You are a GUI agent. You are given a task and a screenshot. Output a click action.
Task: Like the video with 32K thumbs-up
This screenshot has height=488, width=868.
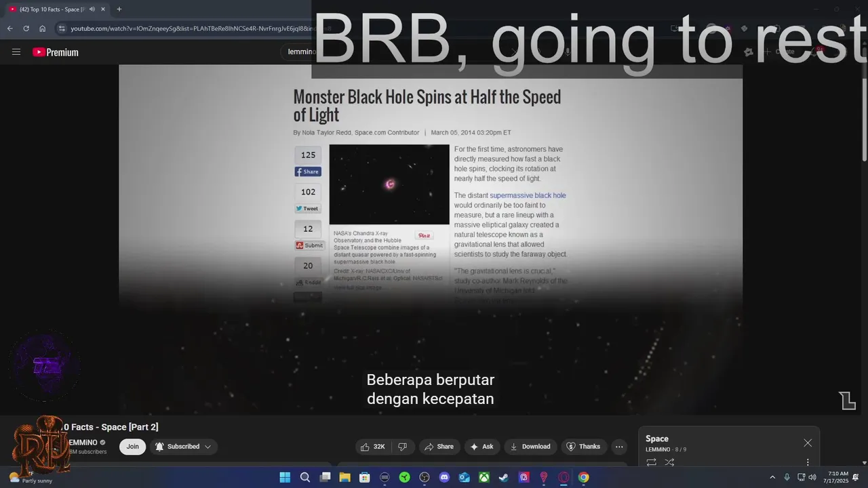coord(373,447)
